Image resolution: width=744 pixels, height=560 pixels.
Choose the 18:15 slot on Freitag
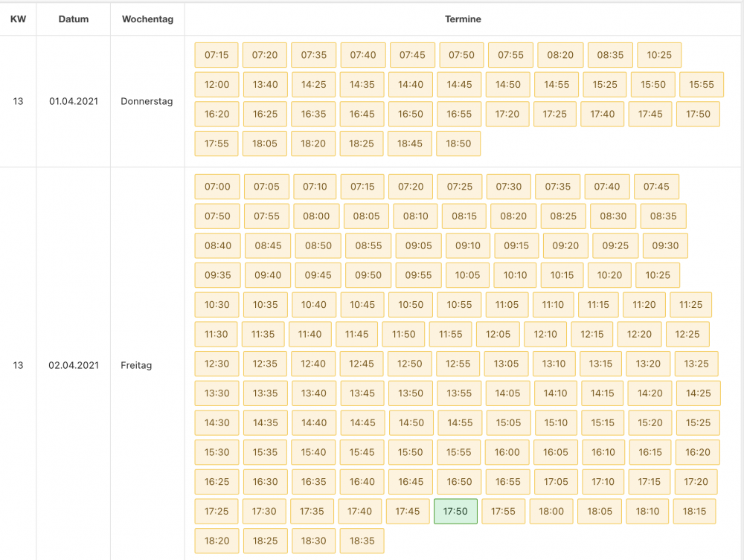click(694, 511)
